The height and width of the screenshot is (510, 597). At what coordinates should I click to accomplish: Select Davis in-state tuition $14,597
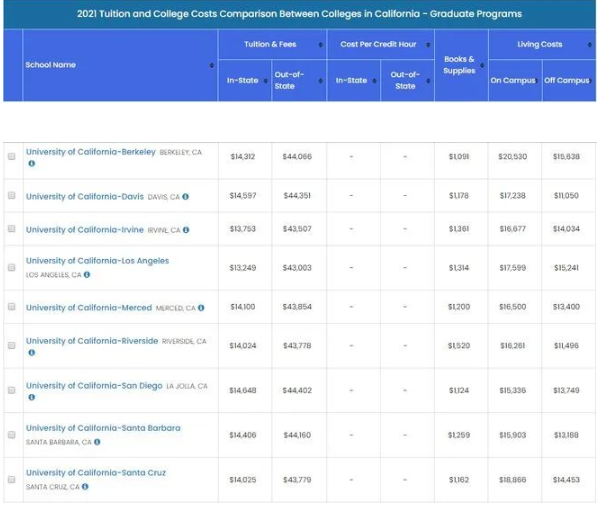point(243,195)
